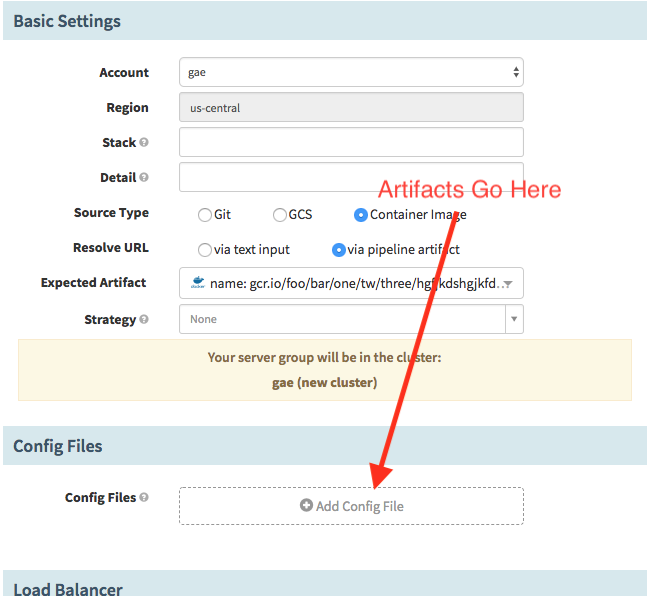650x596 pixels.
Task: Choose Resolve URL via text input
Action: (x=204, y=250)
